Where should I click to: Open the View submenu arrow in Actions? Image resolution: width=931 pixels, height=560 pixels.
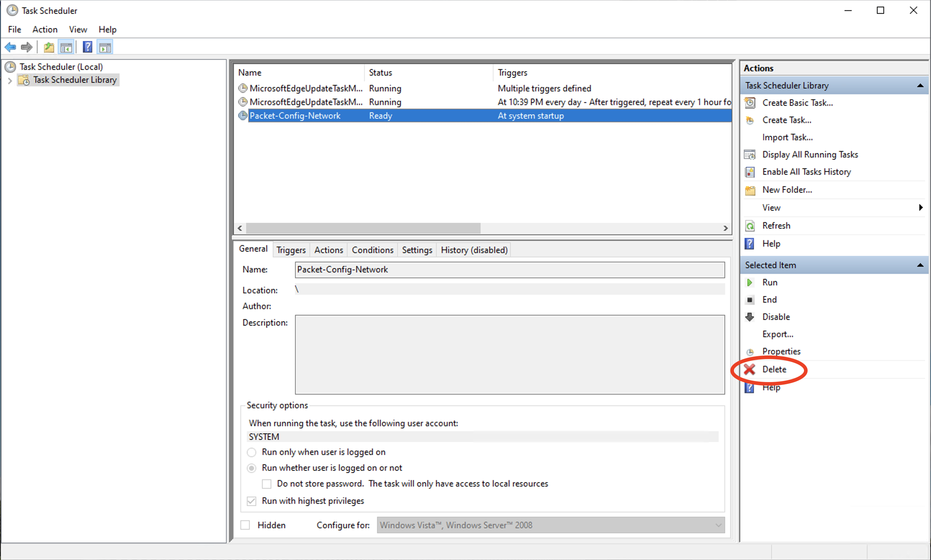921,207
